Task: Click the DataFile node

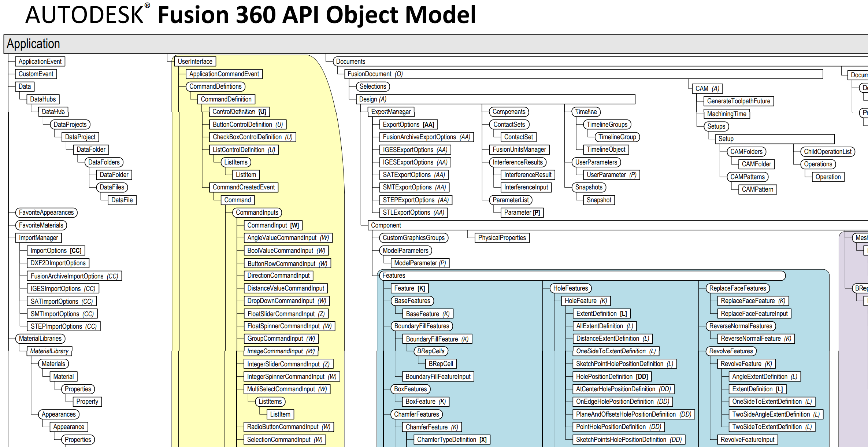Action: (x=122, y=200)
